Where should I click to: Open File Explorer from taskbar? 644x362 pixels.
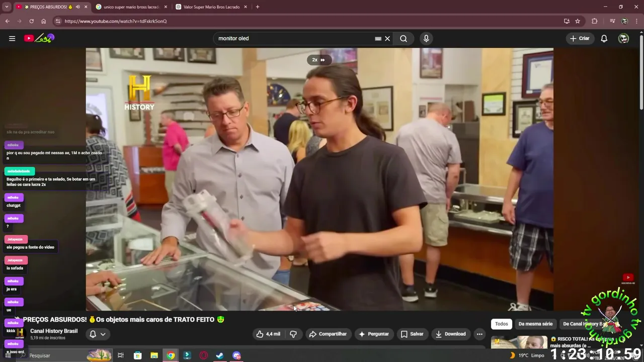pos(154,355)
